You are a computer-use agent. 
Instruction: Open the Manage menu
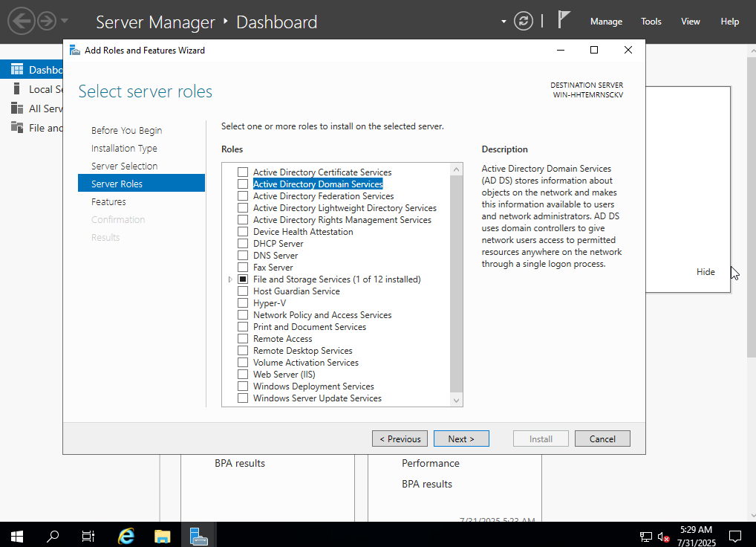[606, 22]
